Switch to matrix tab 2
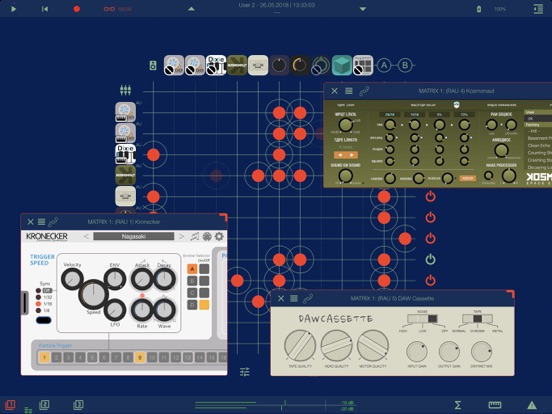The width and height of the screenshot is (552, 414). pos(44,404)
